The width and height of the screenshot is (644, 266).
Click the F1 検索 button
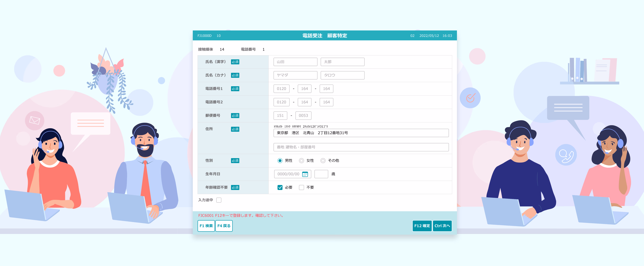tap(206, 226)
